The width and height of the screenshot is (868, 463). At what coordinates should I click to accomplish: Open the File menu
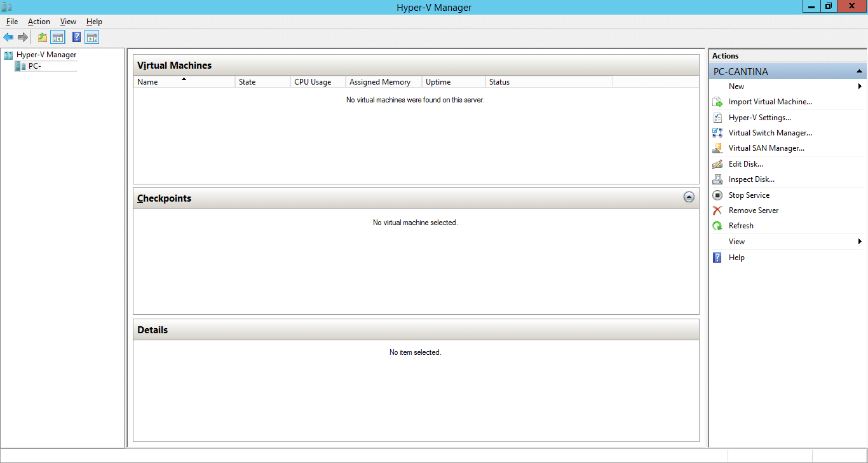12,22
